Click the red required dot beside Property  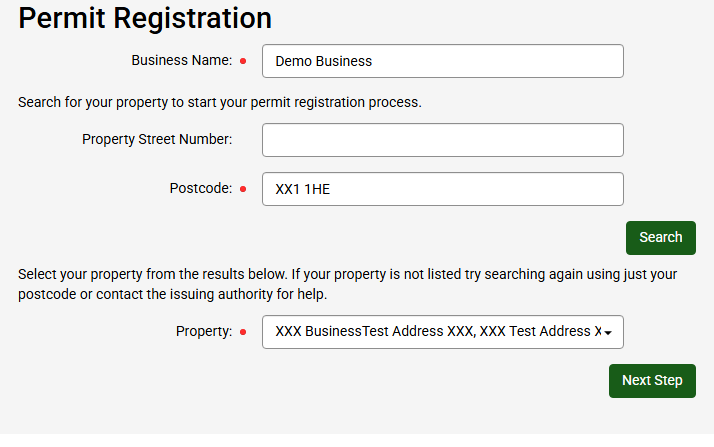pyautogui.click(x=243, y=332)
